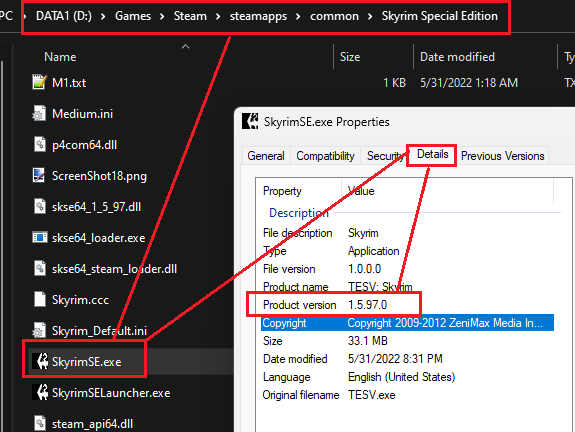Select the Product version 1.5.97.0 row
Image resolution: width=575 pixels, height=432 pixels.
coord(407,305)
